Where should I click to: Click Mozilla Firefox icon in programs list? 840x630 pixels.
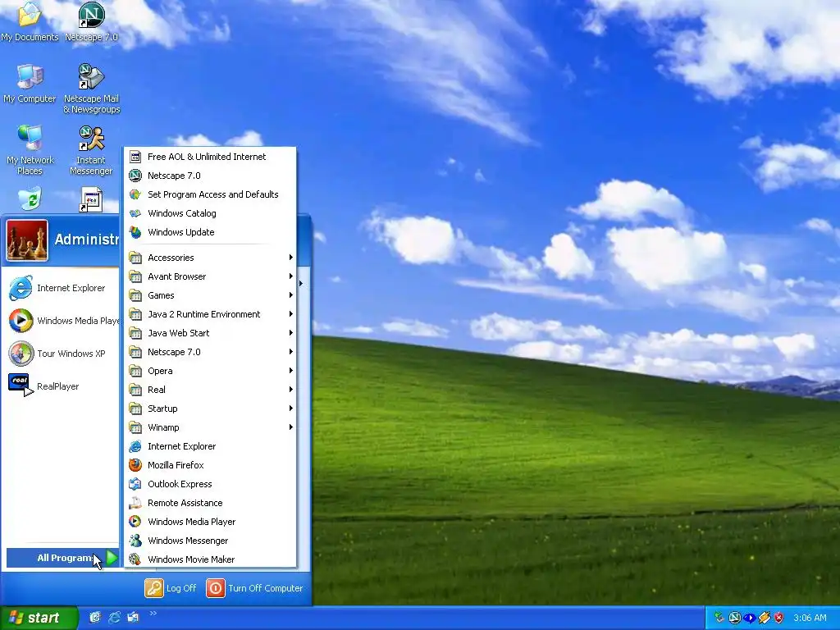click(135, 465)
